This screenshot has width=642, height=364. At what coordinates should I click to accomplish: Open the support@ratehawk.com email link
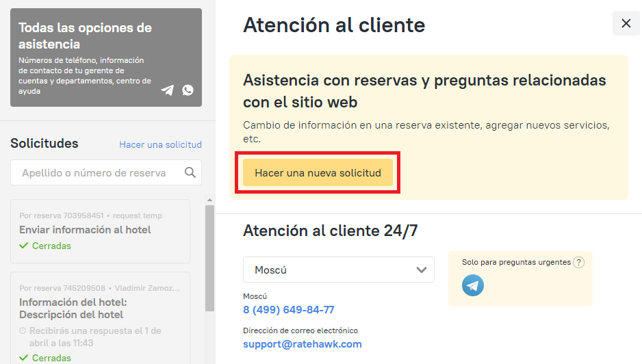click(x=302, y=344)
